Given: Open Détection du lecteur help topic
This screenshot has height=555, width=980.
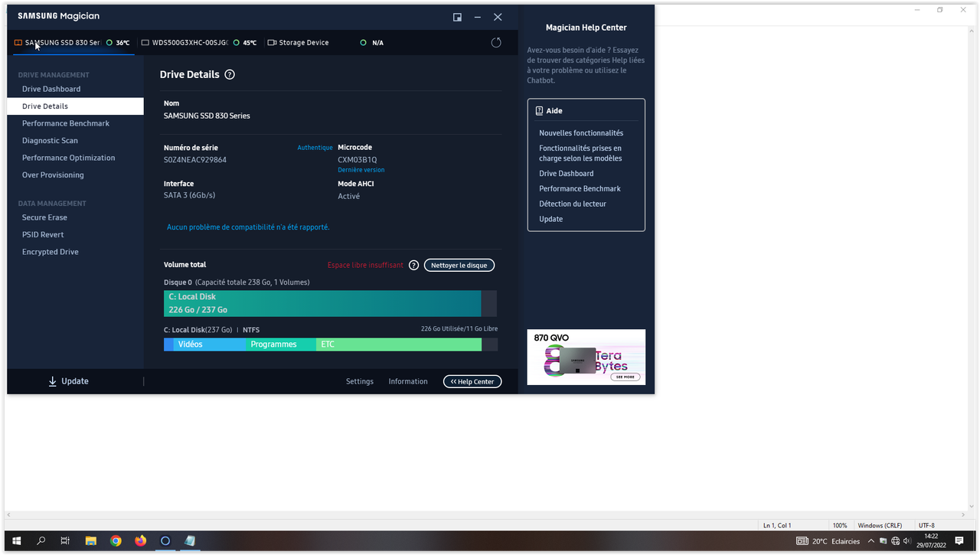Looking at the screenshot, I should (x=573, y=204).
